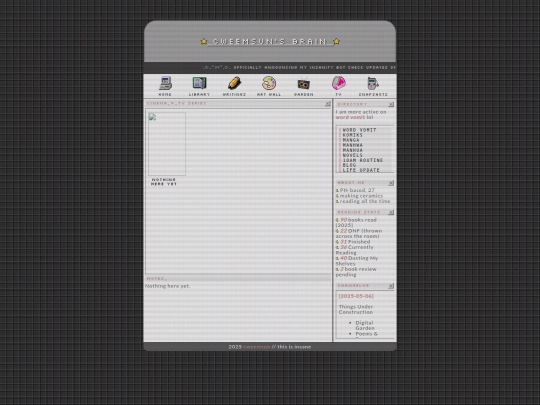Click the broken image thumbnail placeholder

[x=167, y=144]
